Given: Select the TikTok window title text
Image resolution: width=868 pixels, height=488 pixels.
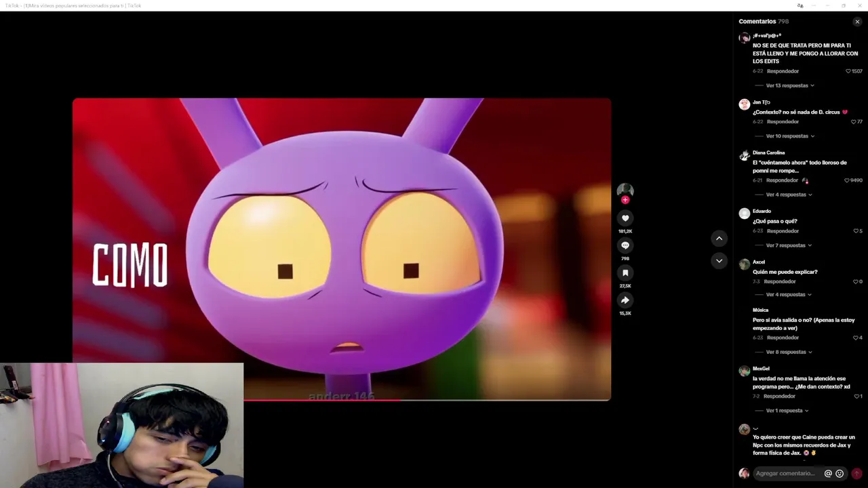Looking at the screenshot, I should pyautogui.click(x=73, y=5).
